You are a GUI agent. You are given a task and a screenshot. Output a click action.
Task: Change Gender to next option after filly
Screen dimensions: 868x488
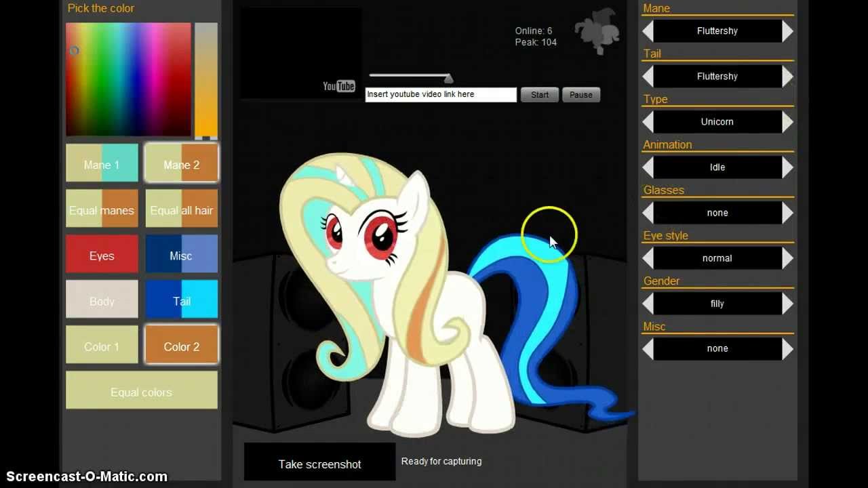tap(787, 304)
